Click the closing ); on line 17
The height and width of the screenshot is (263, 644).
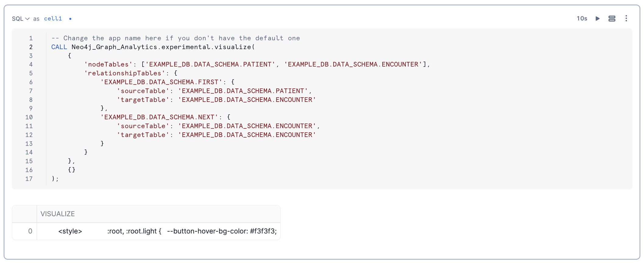(55, 179)
